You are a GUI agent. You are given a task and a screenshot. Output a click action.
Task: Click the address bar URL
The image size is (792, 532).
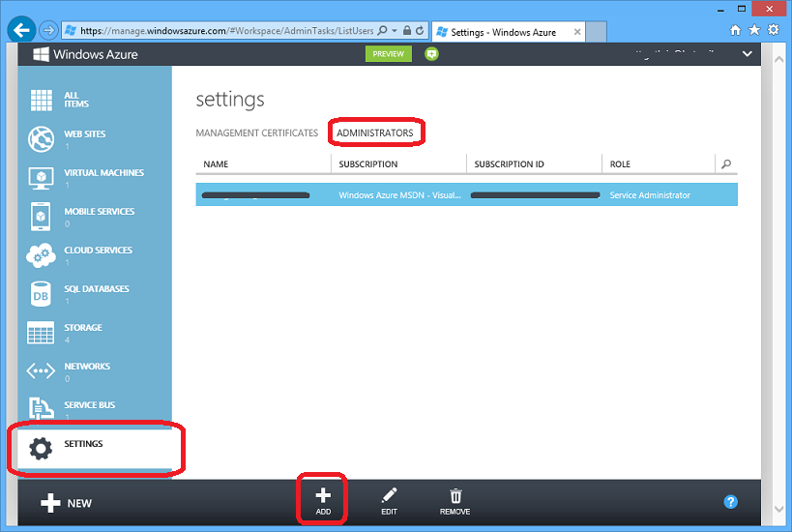point(227,31)
